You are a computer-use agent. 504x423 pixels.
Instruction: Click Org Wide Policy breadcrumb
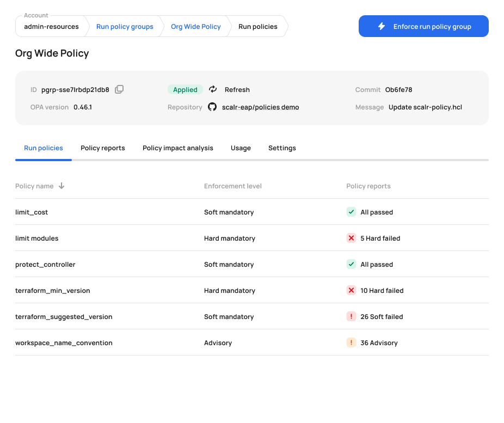(x=196, y=27)
